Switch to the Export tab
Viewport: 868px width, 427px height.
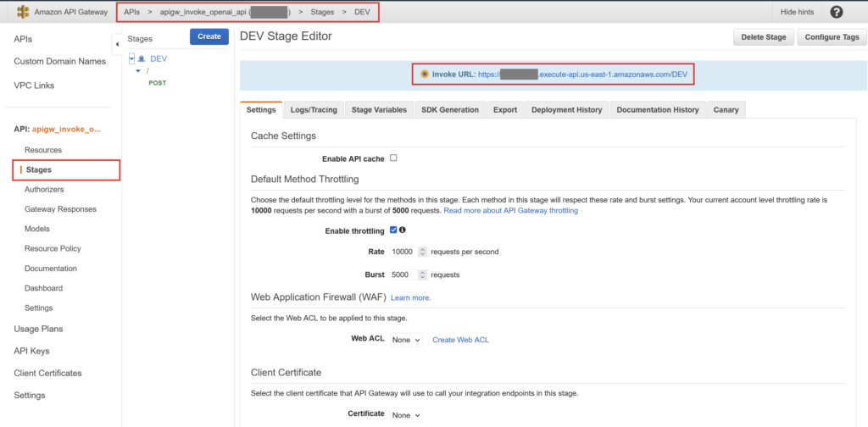point(505,109)
